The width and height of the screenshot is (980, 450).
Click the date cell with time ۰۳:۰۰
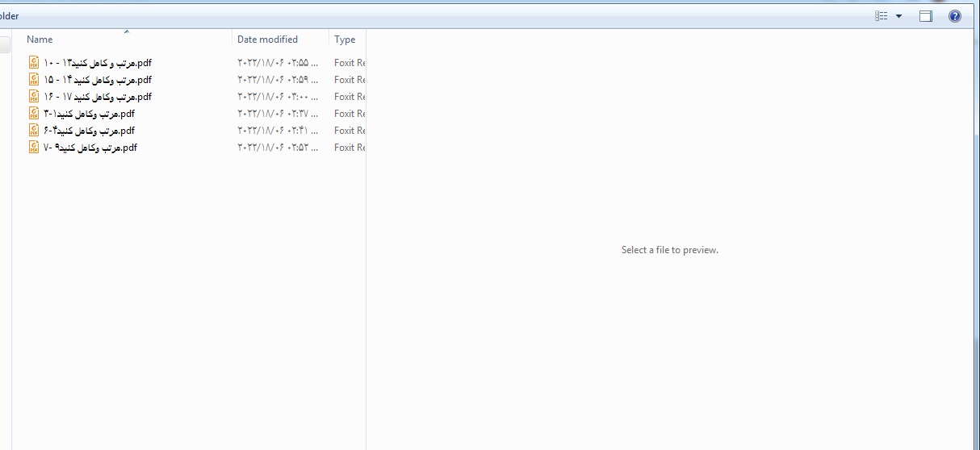pos(278,96)
